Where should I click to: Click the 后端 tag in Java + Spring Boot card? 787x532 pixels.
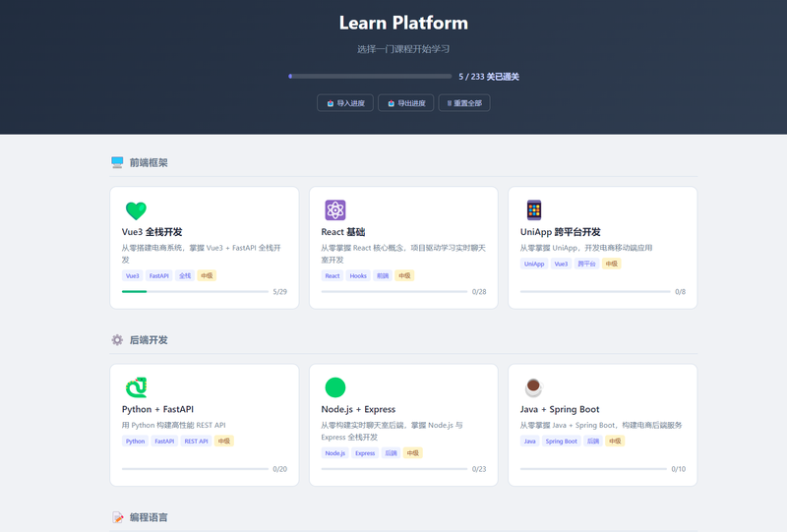[593, 441]
